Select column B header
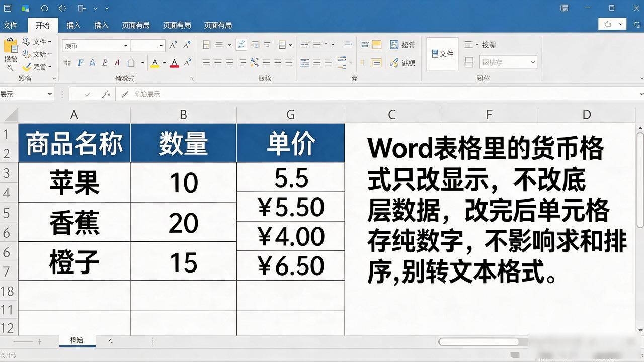644x362 pixels. pyautogui.click(x=183, y=115)
